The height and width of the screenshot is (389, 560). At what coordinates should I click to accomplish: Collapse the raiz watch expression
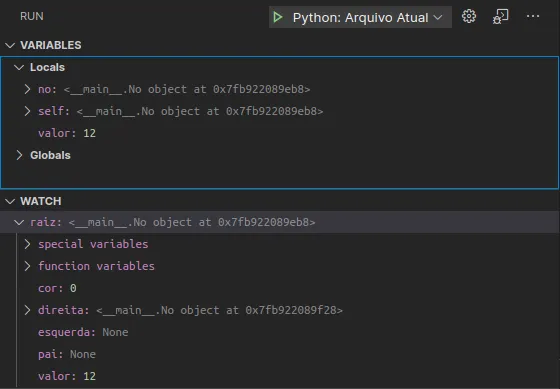pyautogui.click(x=19, y=222)
